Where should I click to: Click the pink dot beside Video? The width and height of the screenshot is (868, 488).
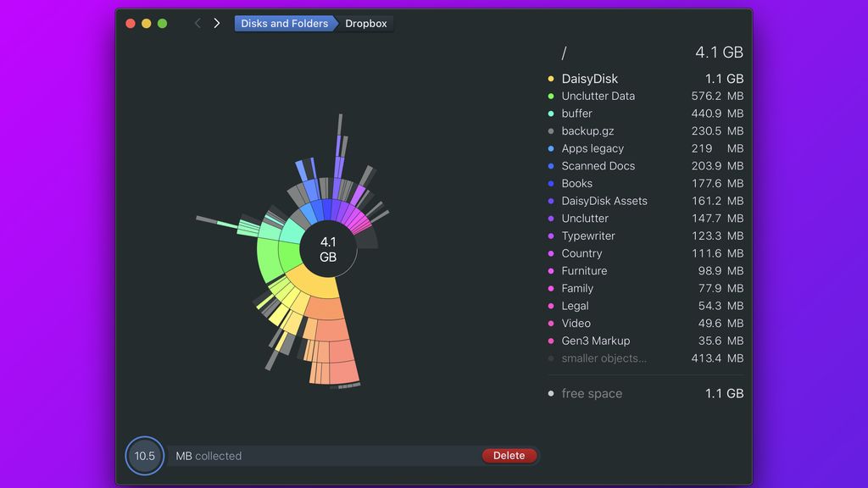coord(551,323)
